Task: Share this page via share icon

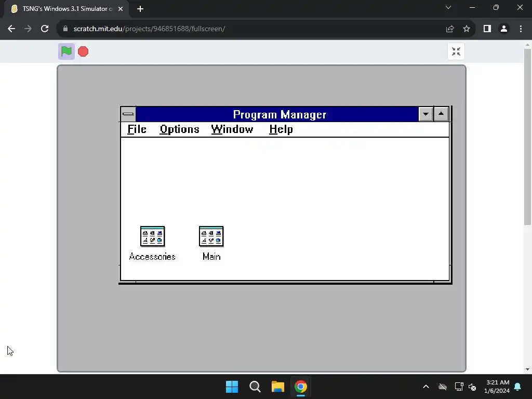Action: [450, 29]
